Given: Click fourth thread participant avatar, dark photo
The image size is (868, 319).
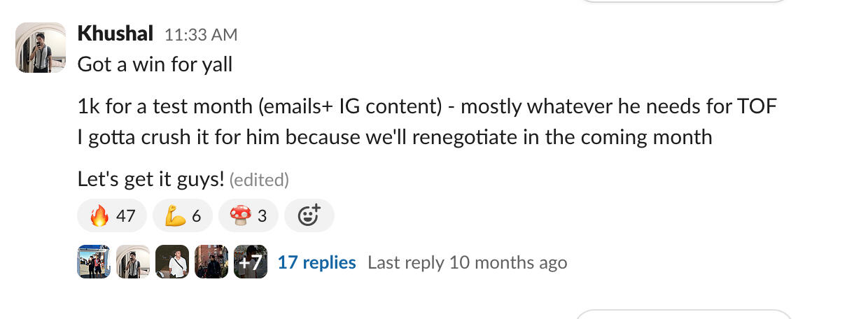Looking at the screenshot, I should (211, 262).
